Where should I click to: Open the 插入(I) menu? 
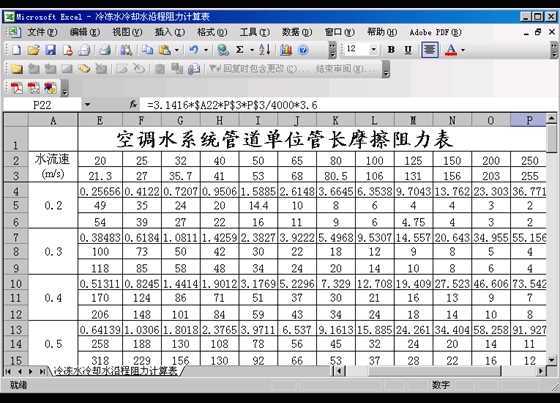170,33
